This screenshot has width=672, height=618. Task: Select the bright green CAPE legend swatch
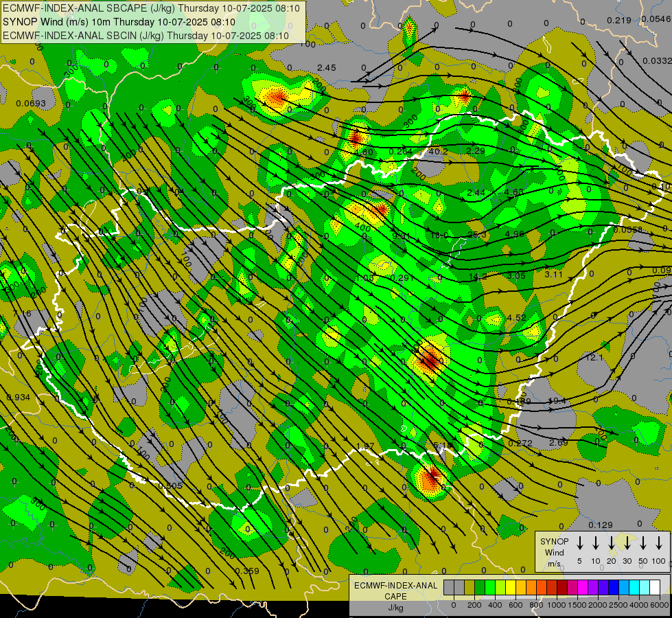[x=490, y=588]
